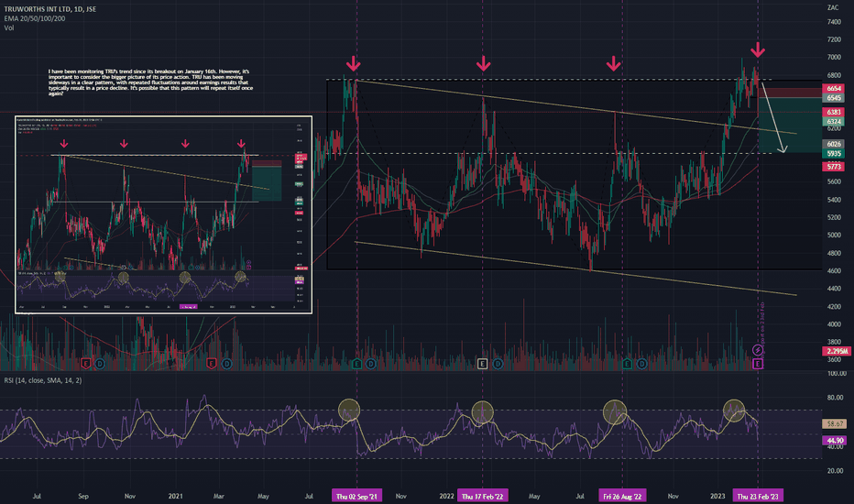Click the 100.00 RSI axis tick
The width and height of the screenshot is (854, 504).
pos(837,374)
